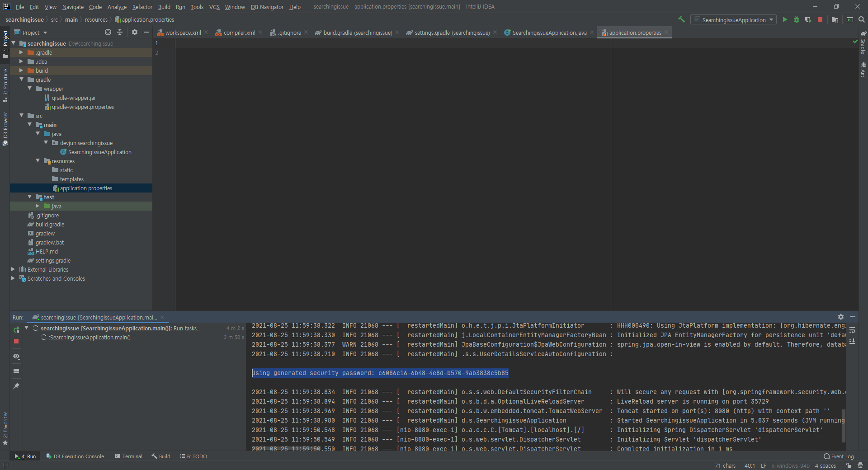Open the run configuration dropdown SearchingissueApplication
Image resolution: width=868 pixels, height=470 pixels.
(734, 19)
